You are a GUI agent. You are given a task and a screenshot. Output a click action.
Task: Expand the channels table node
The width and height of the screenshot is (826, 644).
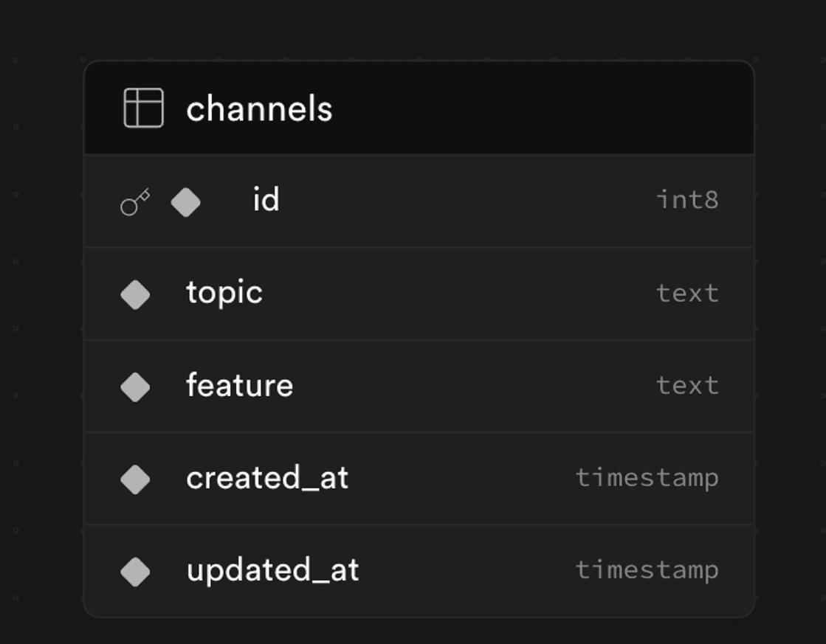[x=419, y=108]
